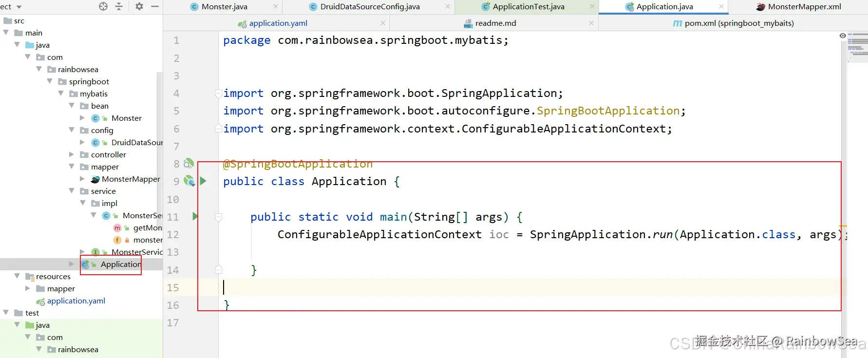The height and width of the screenshot is (358, 868).
Task: Click the monster field icon
Action: [117, 240]
